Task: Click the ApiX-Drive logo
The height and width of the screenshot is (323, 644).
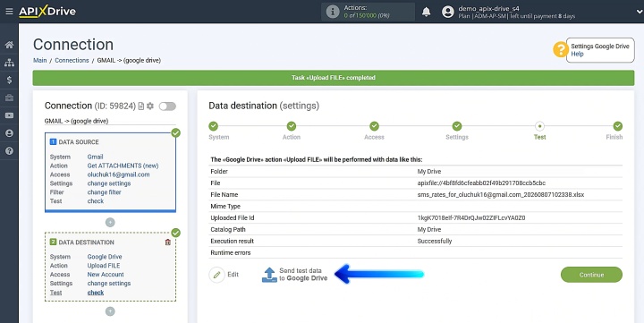Action: click(47, 12)
